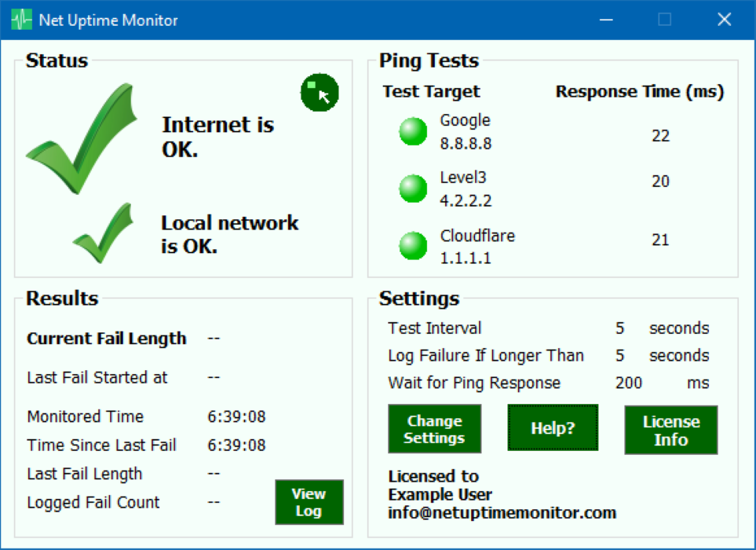756x550 pixels.
Task: Select the 1.1.1.1 address text
Action: 466,258
